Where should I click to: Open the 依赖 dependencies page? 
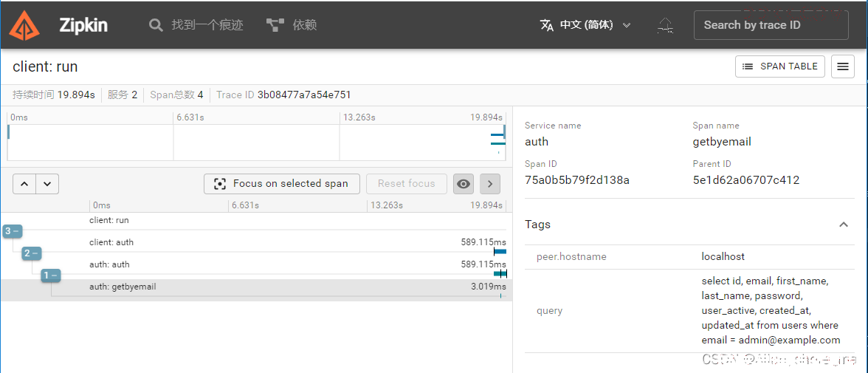292,25
